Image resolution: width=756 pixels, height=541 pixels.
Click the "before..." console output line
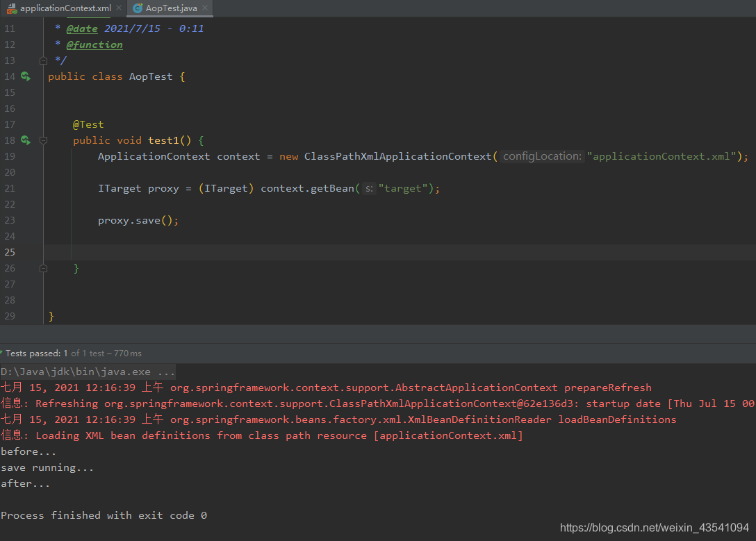(x=28, y=451)
